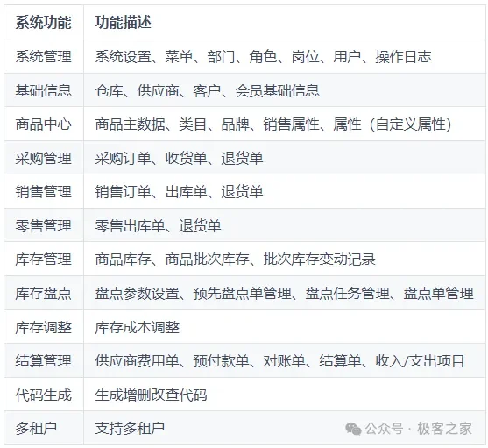Select the 销售管理 cell
This screenshot has width=488, height=448.
[x=44, y=191]
